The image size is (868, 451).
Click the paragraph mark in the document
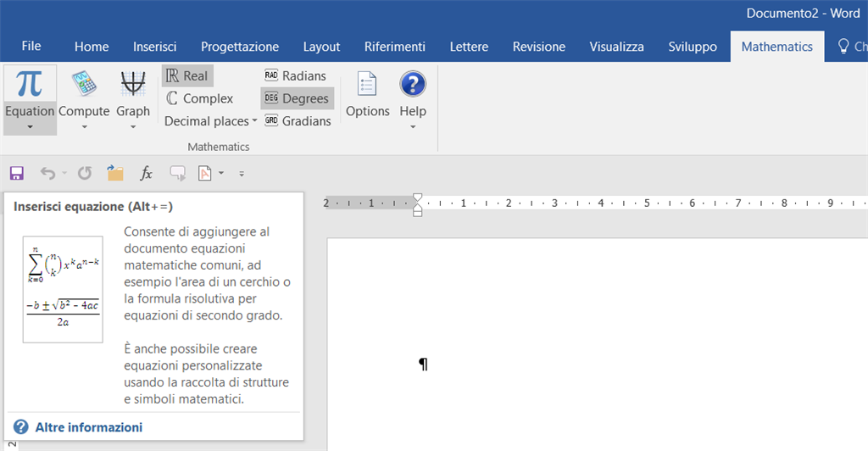click(424, 365)
